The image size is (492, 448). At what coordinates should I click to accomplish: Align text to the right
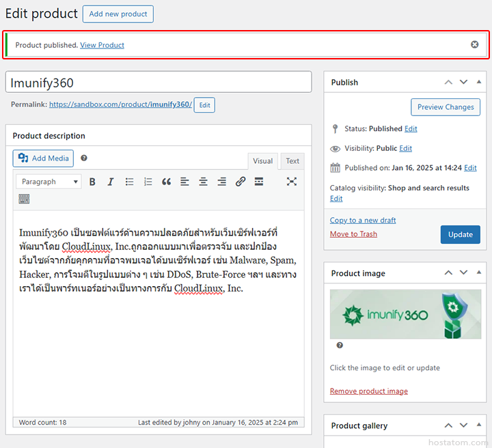pyautogui.click(x=222, y=182)
